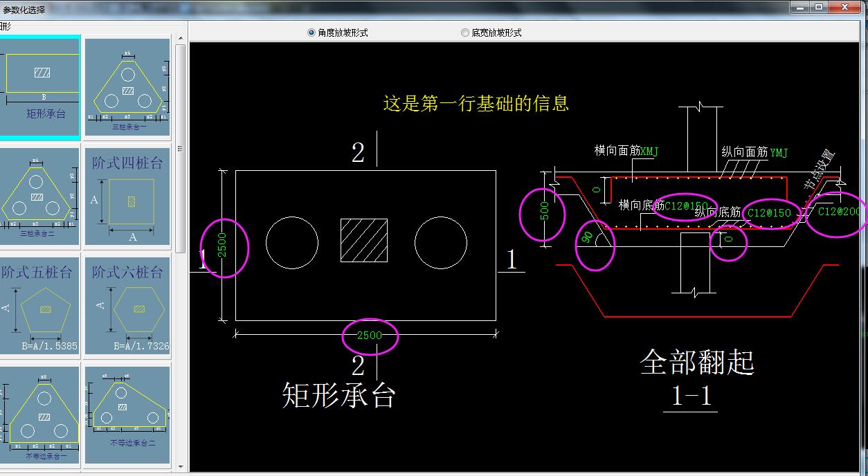
Task: Enable the 角度放坡形式 radio option
Action: click(337, 33)
